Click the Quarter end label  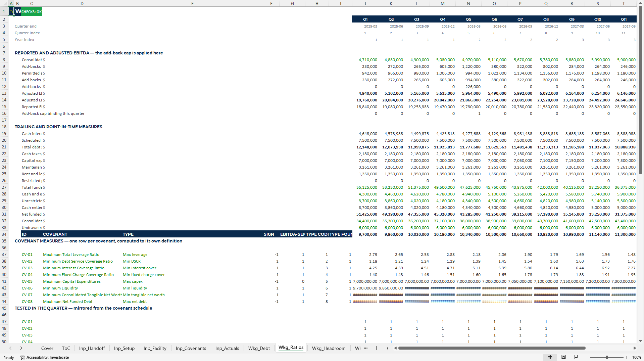pyautogui.click(x=26, y=26)
